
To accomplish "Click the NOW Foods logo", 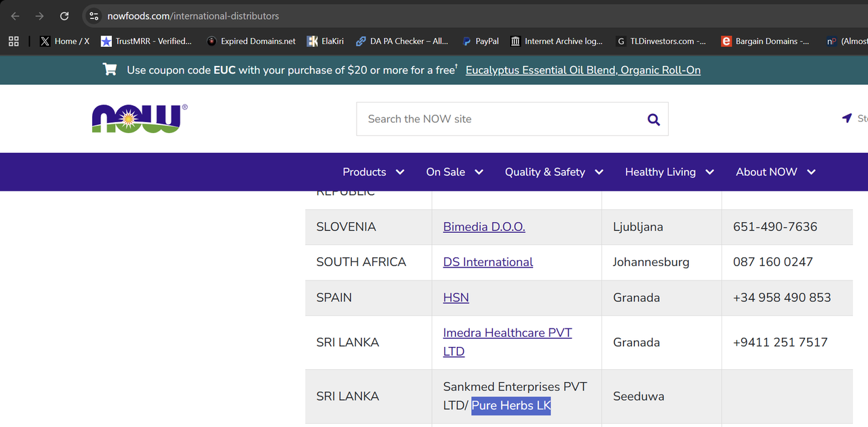I will (x=140, y=118).
